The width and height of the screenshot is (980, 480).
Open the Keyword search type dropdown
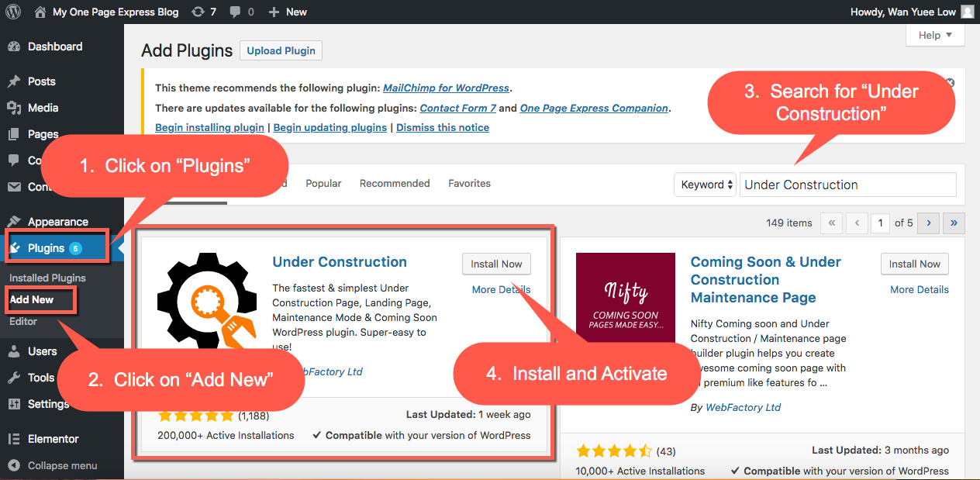point(705,185)
